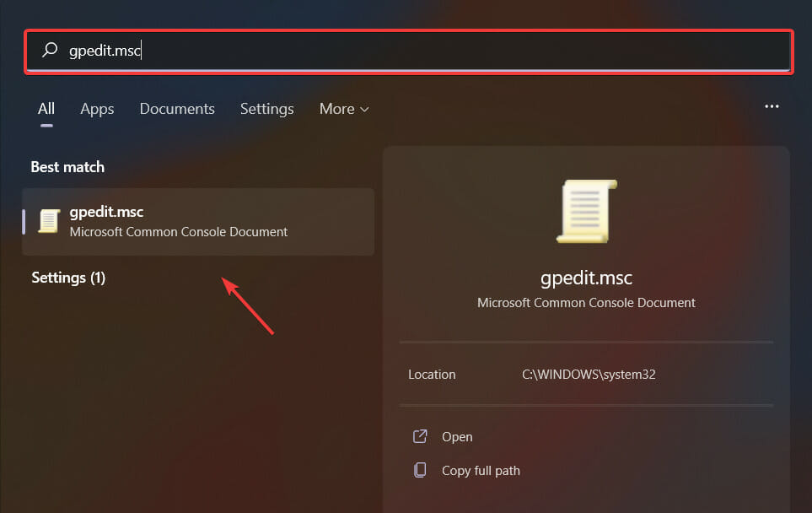Switch to the Documents tab

point(177,109)
